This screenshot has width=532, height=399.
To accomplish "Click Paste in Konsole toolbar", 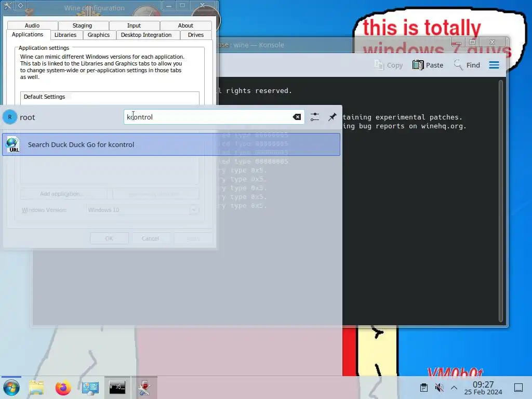I will coord(428,65).
